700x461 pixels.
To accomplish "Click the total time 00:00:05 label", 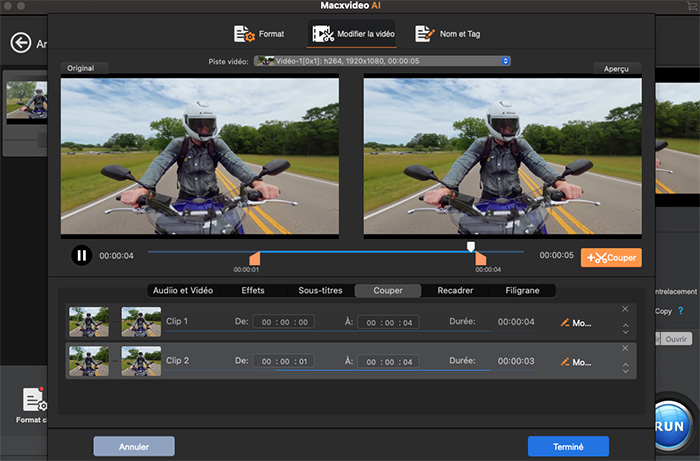I will [x=556, y=255].
